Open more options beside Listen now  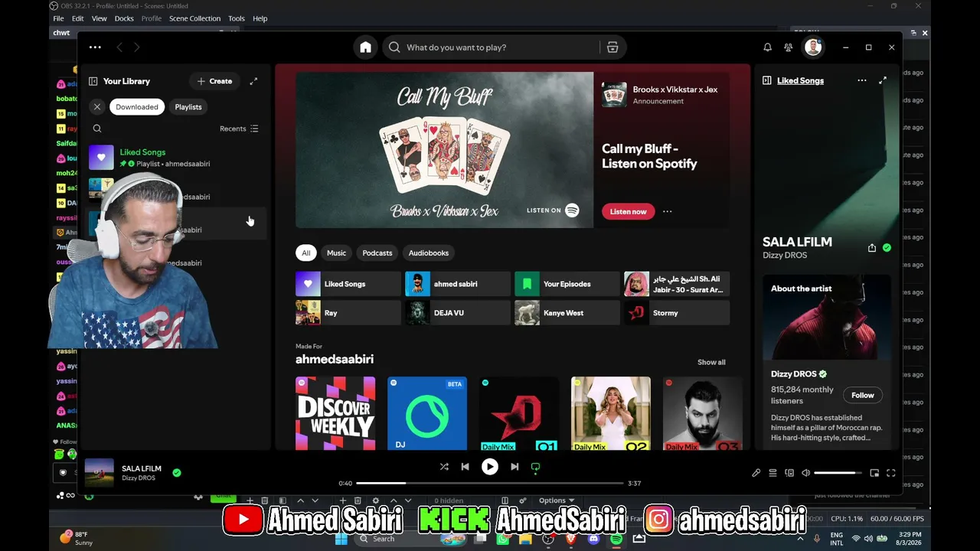click(667, 211)
